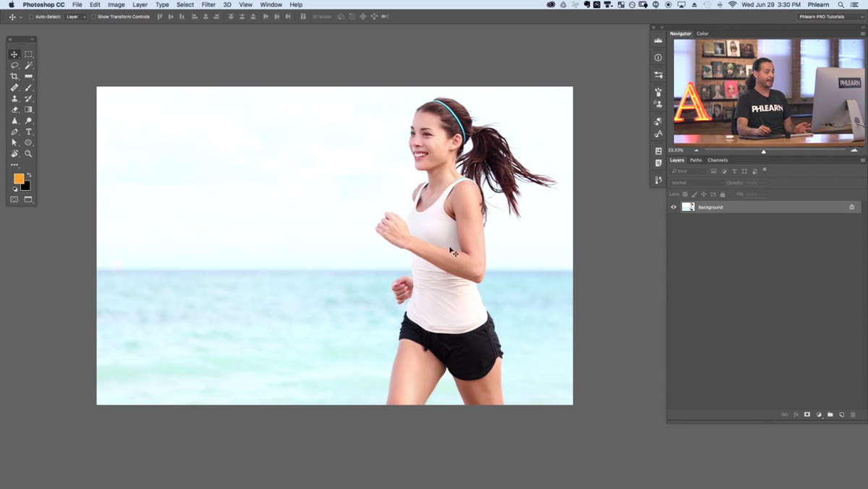Select the Ruler tool
This screenshot has height=489, width=868.
point(28,76)
